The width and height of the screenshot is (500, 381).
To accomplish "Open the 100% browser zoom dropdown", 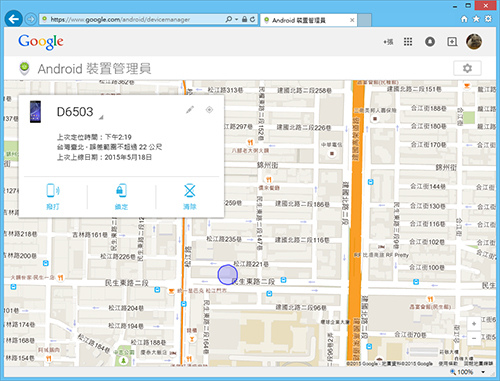I will point(483,372).
